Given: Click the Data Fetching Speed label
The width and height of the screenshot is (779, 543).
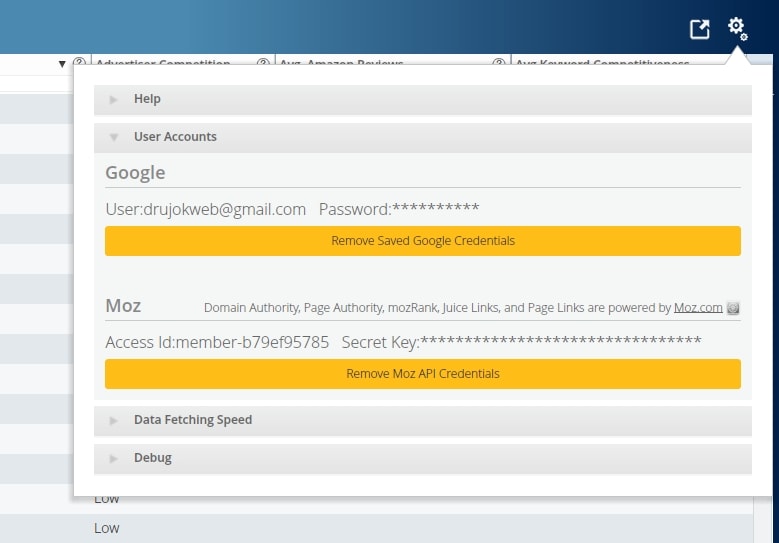Looking at the screenshot, I should coord(193,420).
